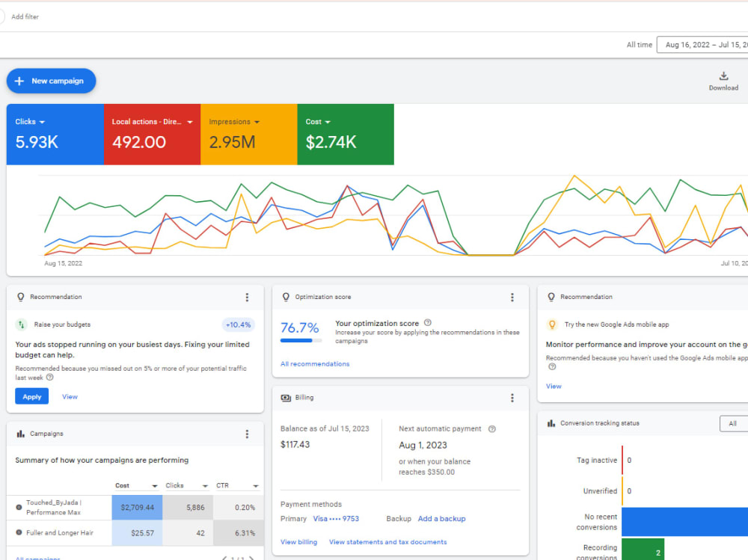Open Optimization score card options menu
Image resolution: width=748 pixels, height=560 pixels.
point(512,297)
